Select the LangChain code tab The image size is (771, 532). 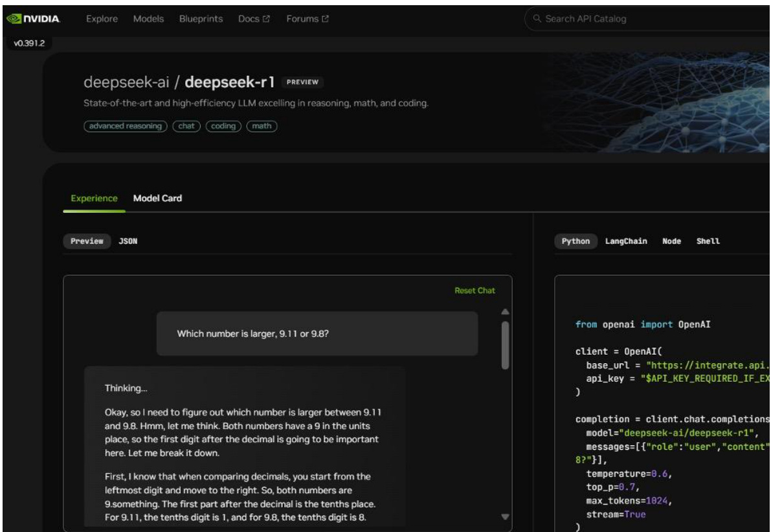click(626, 241)
